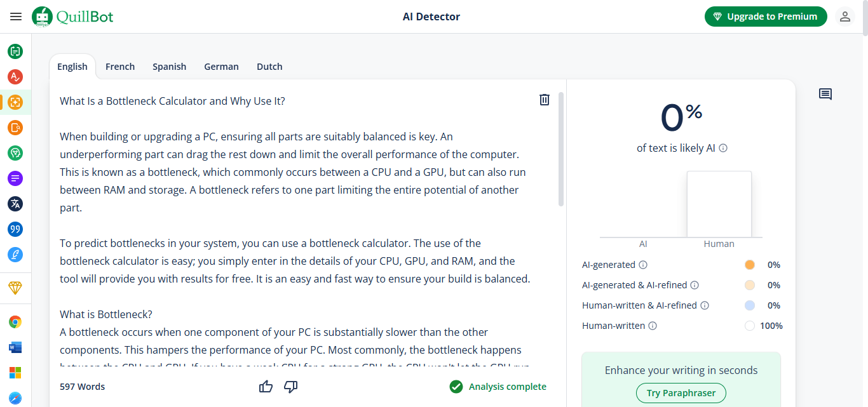Open the feedback comment icon
The image size is (868, 407).
(825, 95)
